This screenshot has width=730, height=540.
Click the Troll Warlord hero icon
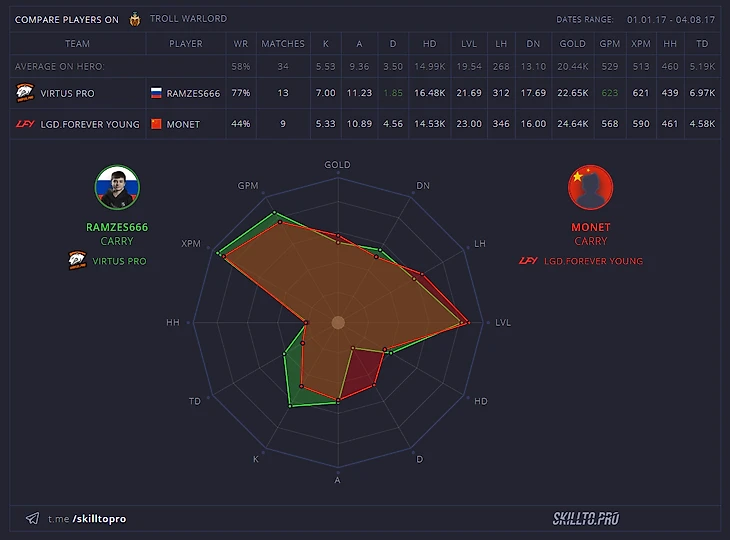[x=135, y=18]
